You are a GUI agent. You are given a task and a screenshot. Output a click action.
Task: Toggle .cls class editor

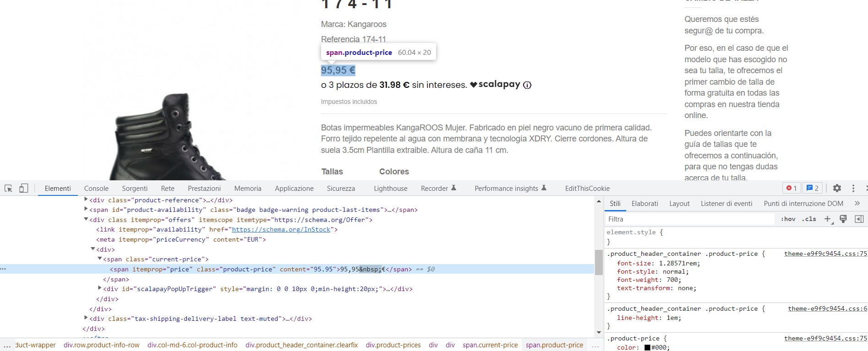point(809,219)
